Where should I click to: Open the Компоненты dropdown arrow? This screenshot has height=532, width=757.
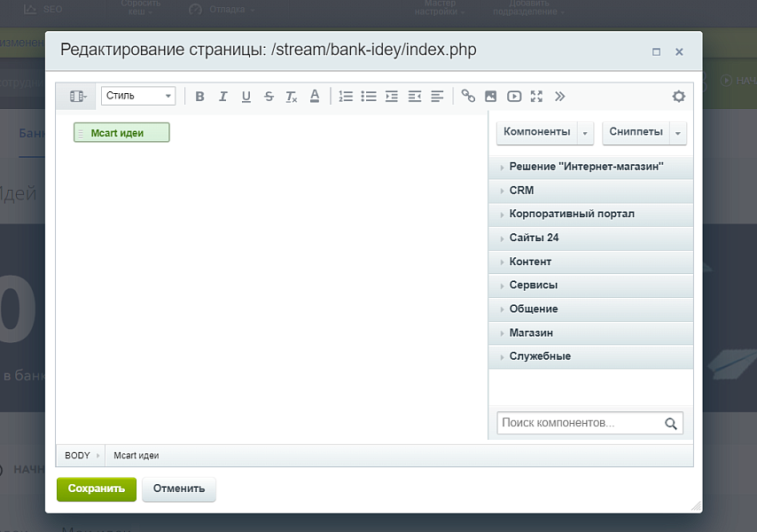pyautogui.click(x=586, y=131)
